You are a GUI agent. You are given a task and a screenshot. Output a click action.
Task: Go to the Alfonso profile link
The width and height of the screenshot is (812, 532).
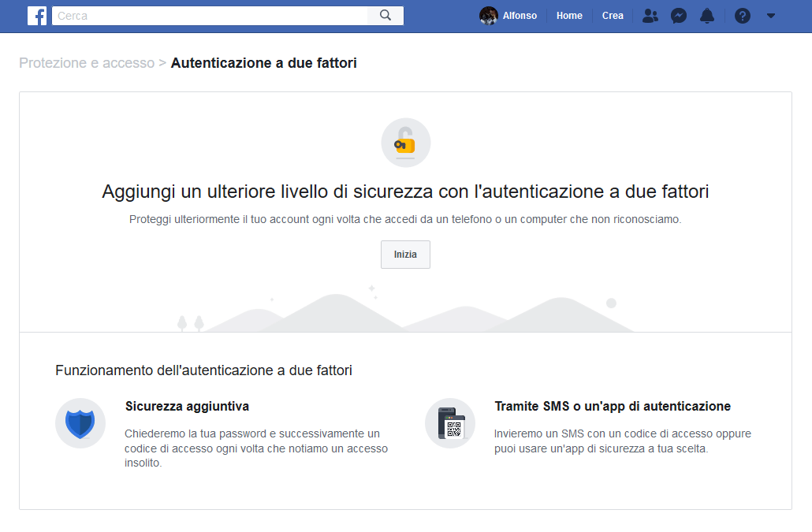coord(520,16)
